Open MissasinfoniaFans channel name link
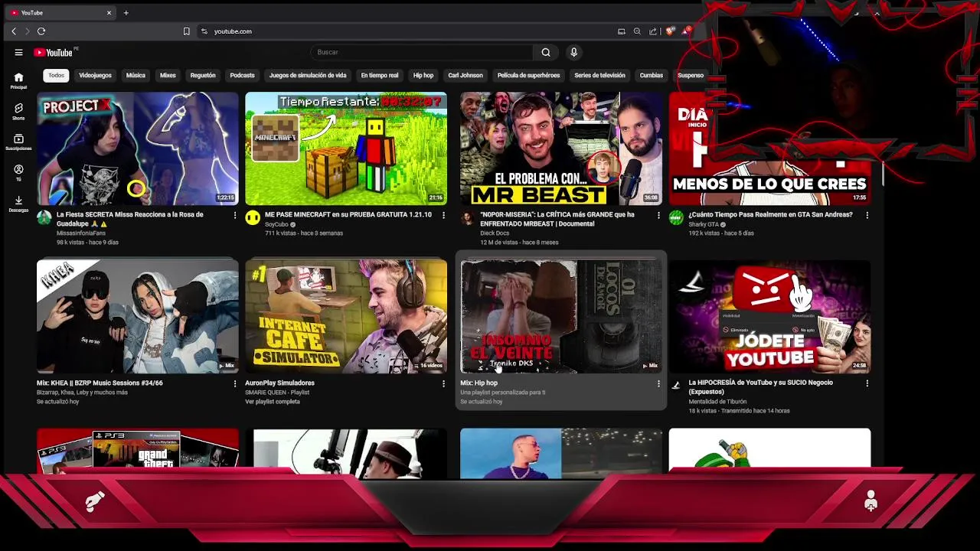This screenshot has width=980, height=551. click(81, 233)
